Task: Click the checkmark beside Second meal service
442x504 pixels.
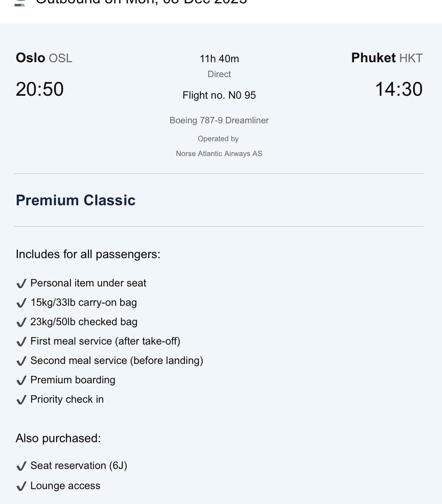Action: (x=21, y=361)
